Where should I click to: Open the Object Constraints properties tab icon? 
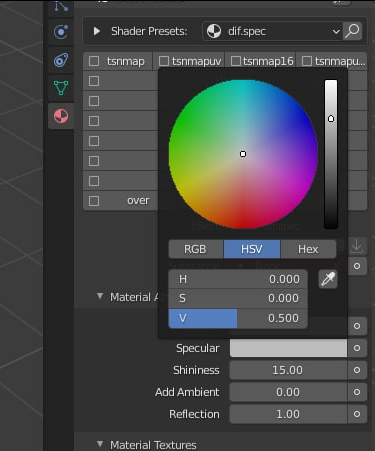pyautogui.click(x=61, y=60)
